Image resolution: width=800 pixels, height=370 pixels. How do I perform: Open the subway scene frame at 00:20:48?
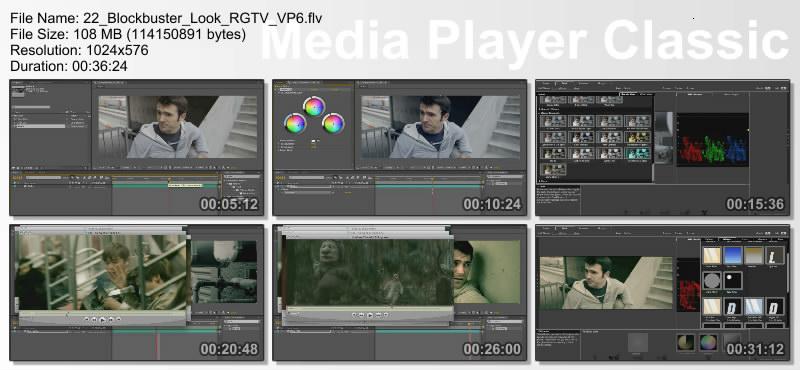pos(137,292)
